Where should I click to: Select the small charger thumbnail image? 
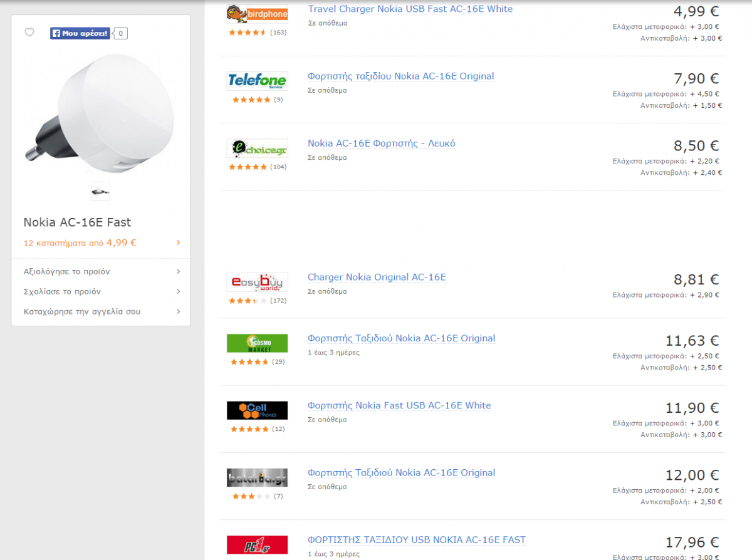click(100, 192)
